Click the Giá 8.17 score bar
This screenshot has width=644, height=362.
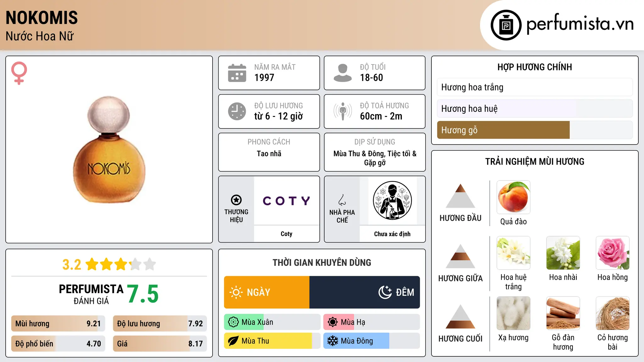tap(160, 343)
